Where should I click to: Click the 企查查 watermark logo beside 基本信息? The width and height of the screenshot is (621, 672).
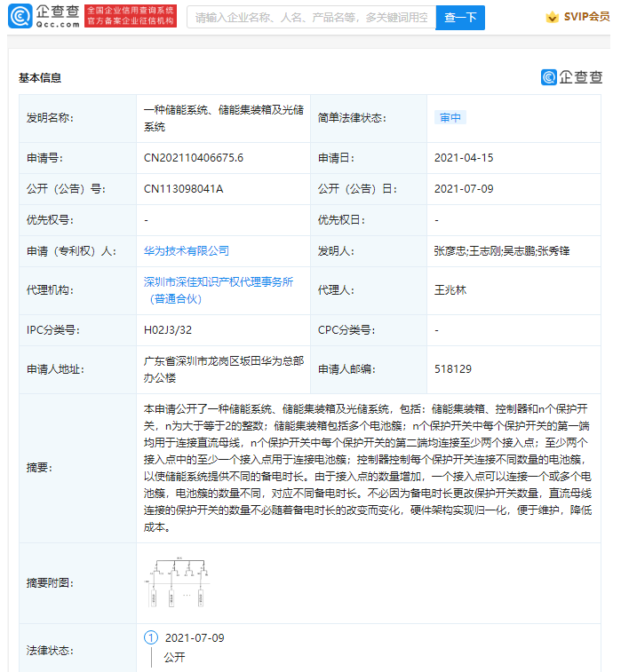point(571,77)
